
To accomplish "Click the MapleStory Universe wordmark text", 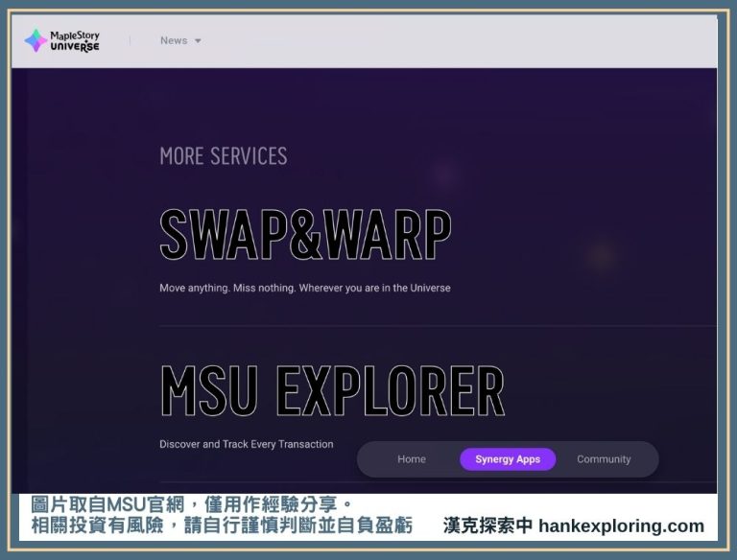I will click(75, 41).
